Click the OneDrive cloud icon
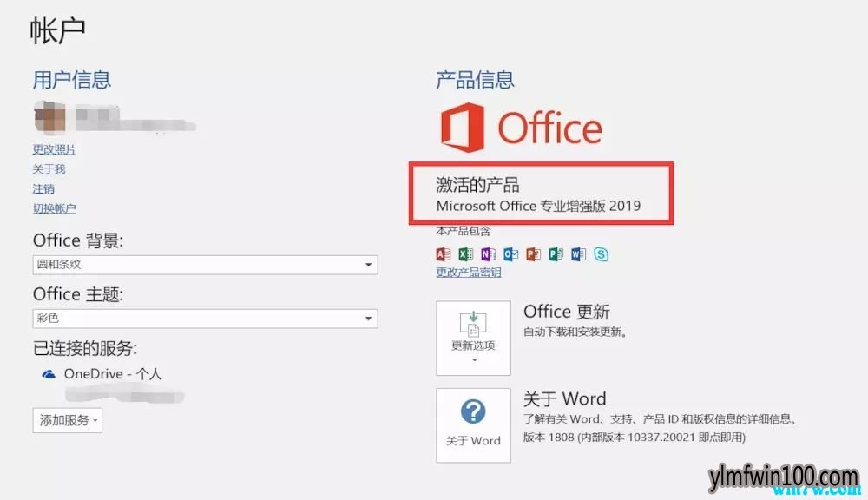The width and height of the screenshot is (868, 500). tap(49, 374)
